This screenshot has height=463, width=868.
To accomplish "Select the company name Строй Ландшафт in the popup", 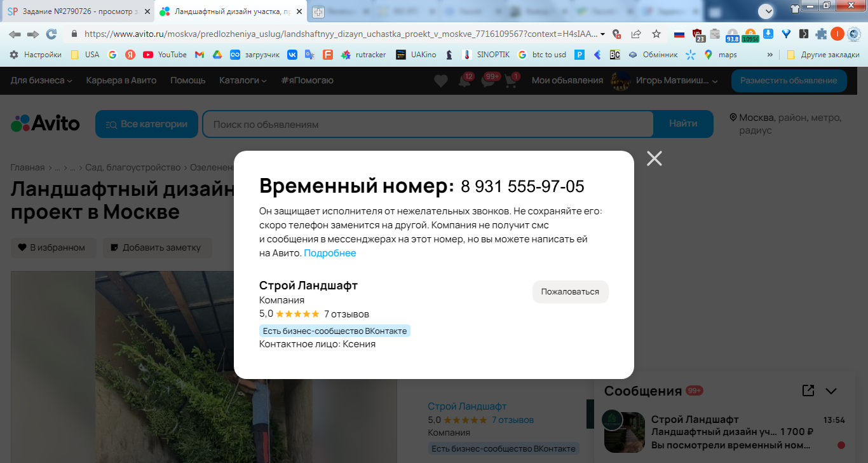I will coord(308,286).
